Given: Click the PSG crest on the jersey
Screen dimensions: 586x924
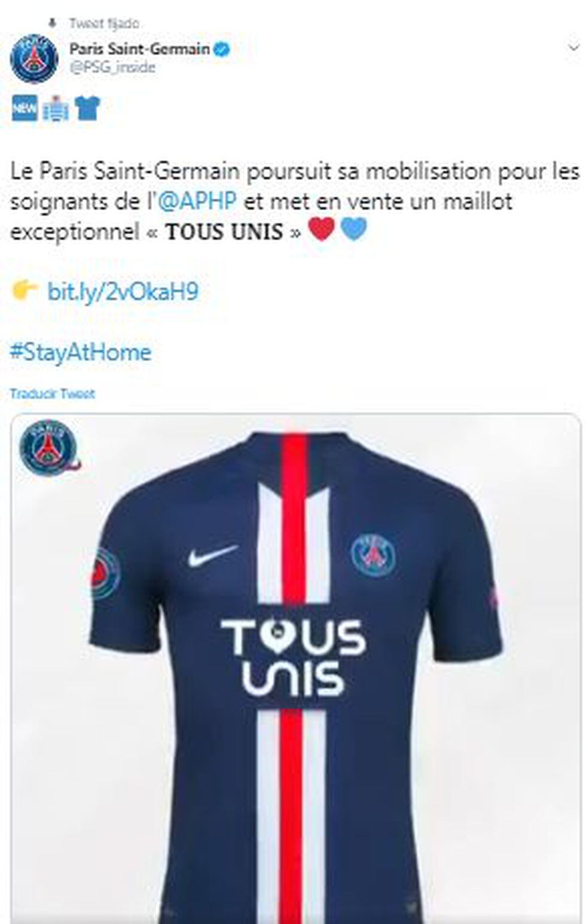Looking at the screenshot, I should (x=373, y=556).
